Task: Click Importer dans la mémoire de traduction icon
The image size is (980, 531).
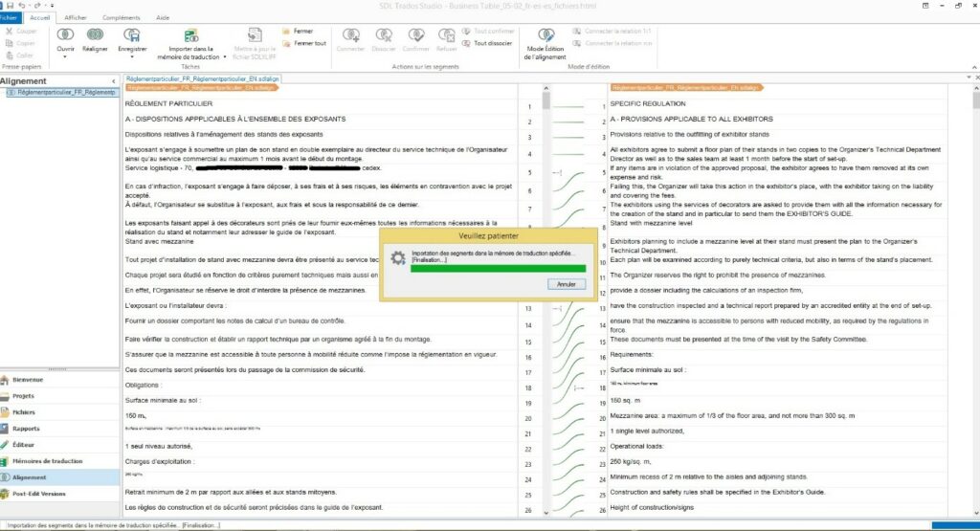Action: [190, 35]
